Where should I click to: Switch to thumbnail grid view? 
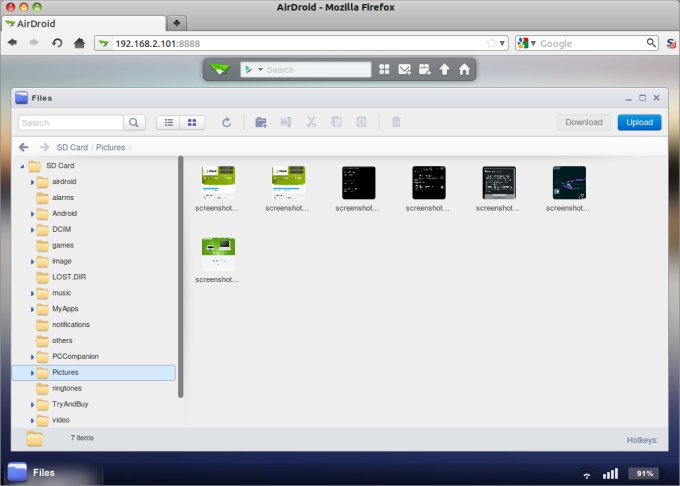pos(192,122)
